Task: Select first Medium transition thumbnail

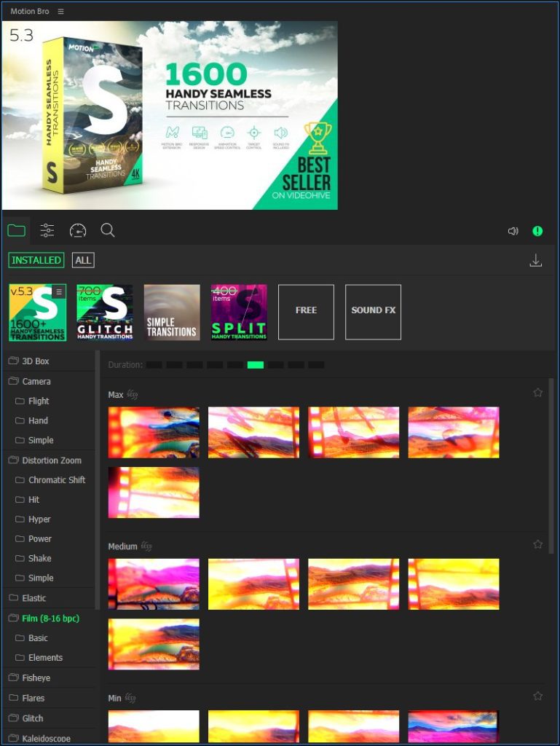Action: click(x=154, y=584)
